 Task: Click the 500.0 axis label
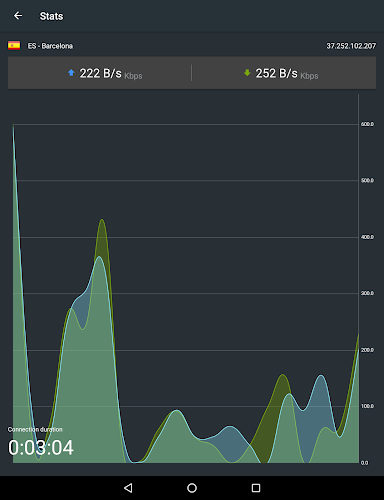tap(367, 180)
